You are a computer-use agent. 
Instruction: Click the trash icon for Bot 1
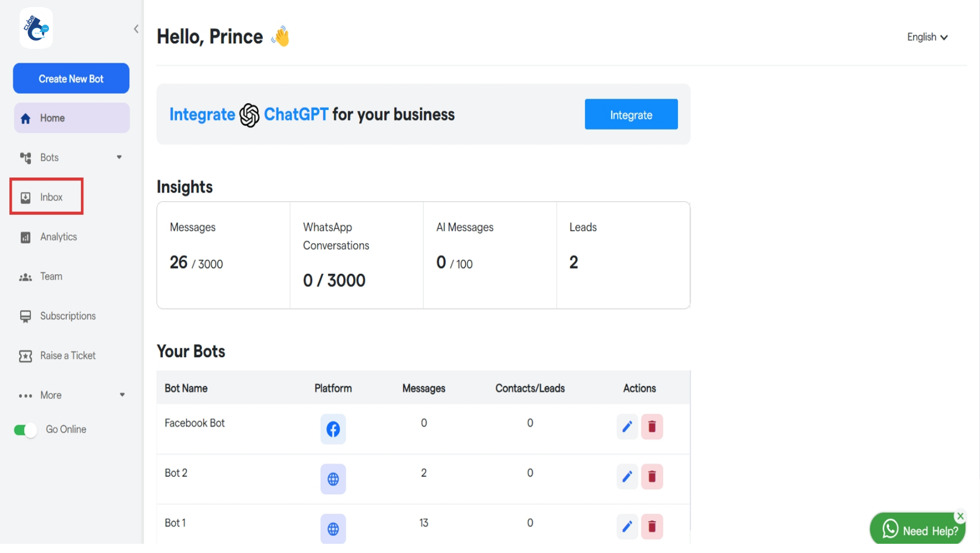coord(652,526)
